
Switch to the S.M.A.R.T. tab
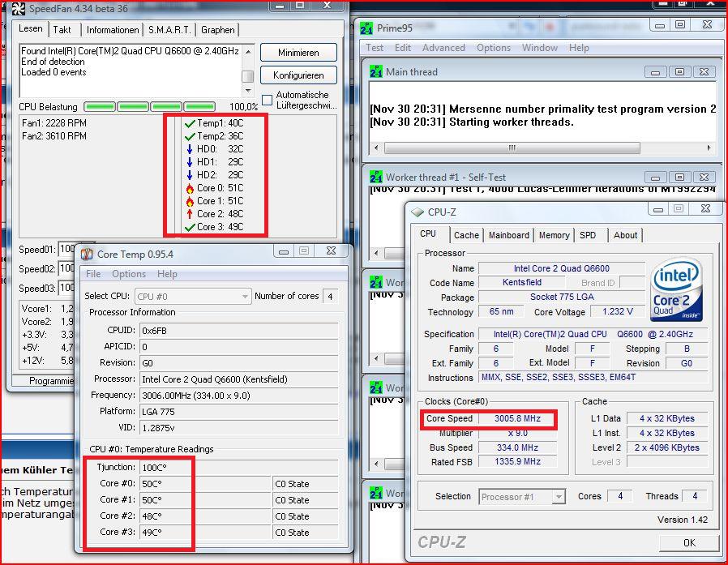click(169, 30)
